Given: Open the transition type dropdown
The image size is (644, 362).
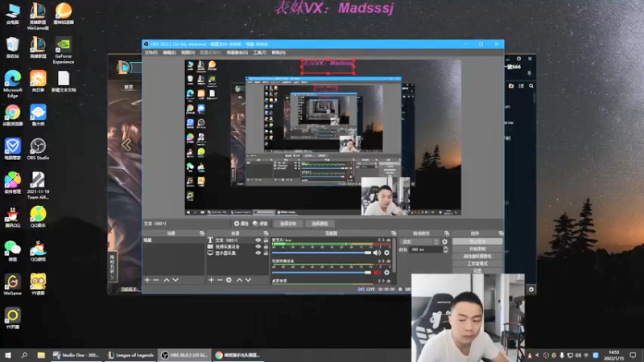Looking at the screenshot, I should [419, 242].
